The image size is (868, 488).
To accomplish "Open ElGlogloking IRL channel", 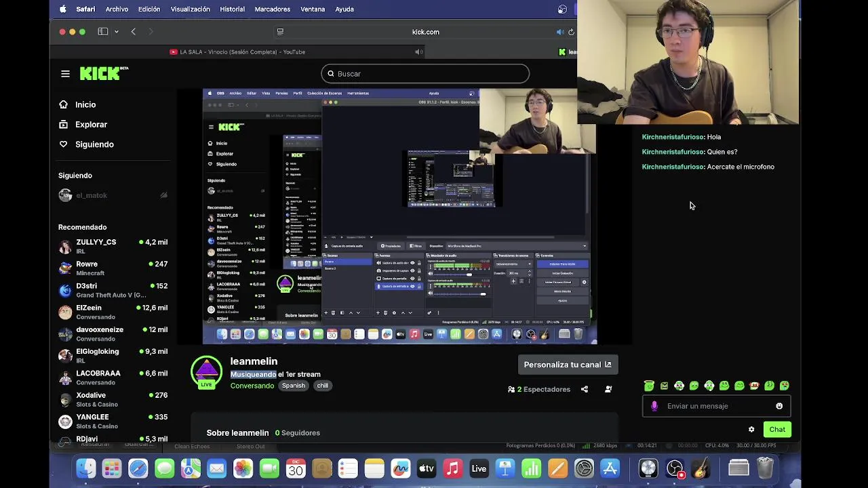I will click(113, 356).
